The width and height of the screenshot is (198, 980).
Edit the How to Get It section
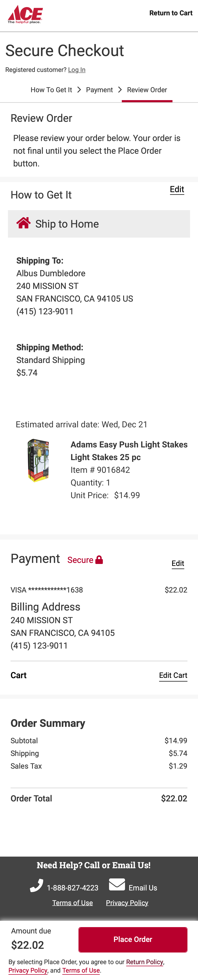coord(177,190)
